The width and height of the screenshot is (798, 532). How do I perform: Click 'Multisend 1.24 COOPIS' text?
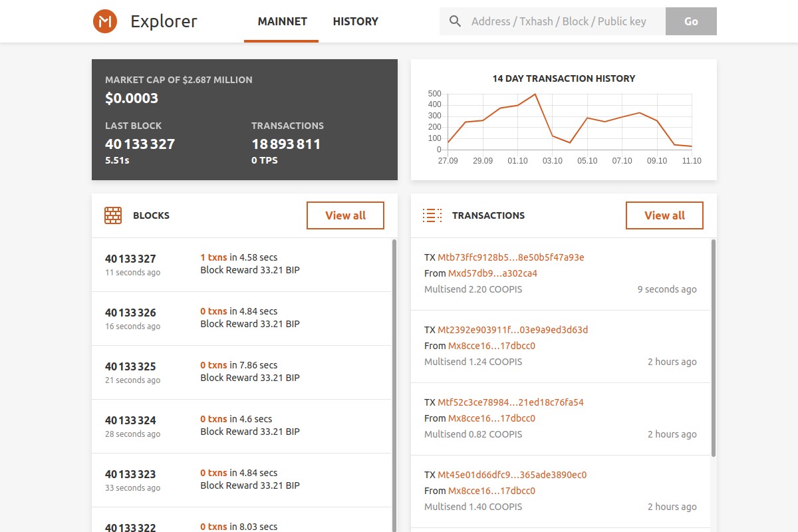point(473,362)
